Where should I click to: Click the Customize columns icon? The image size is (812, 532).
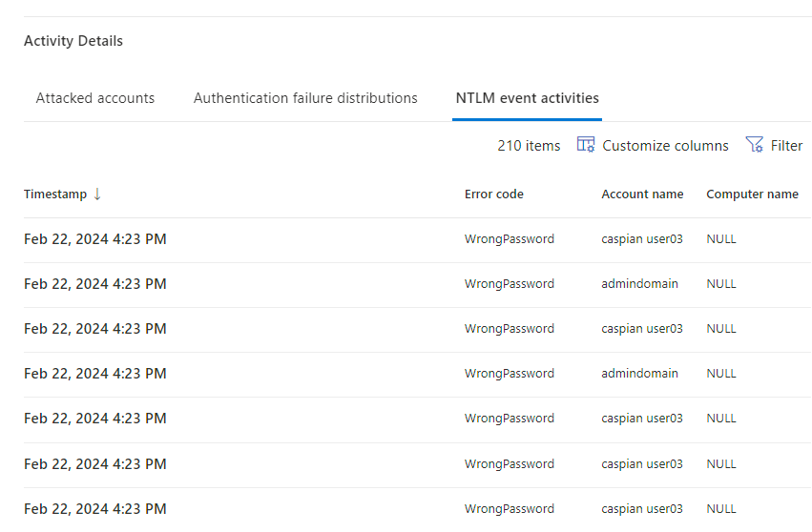click(x=586, y=145)
